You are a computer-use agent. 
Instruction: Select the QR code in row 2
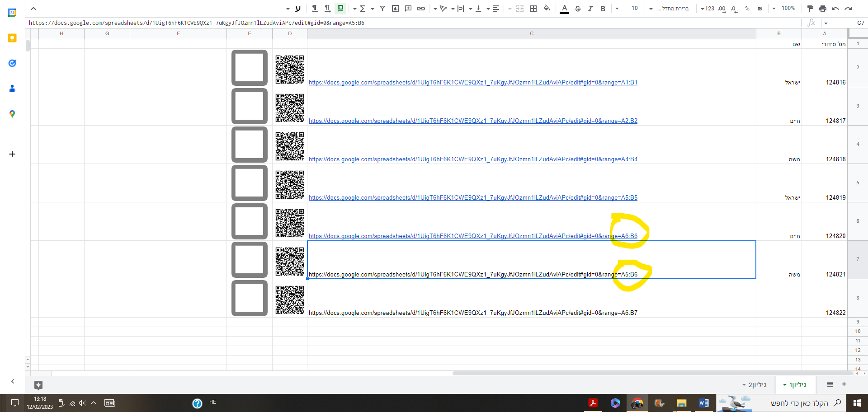[x=290, y=70]
